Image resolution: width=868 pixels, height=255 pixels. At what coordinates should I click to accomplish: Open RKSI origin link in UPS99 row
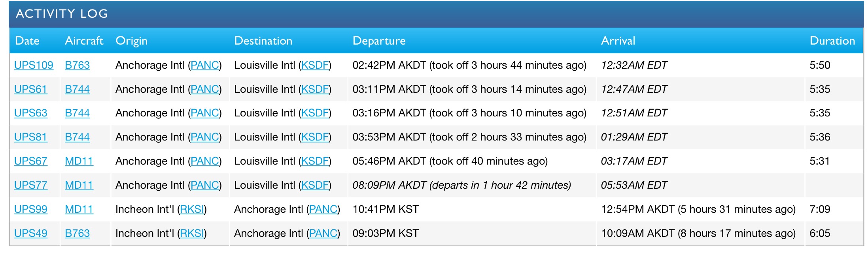[192, 209]
